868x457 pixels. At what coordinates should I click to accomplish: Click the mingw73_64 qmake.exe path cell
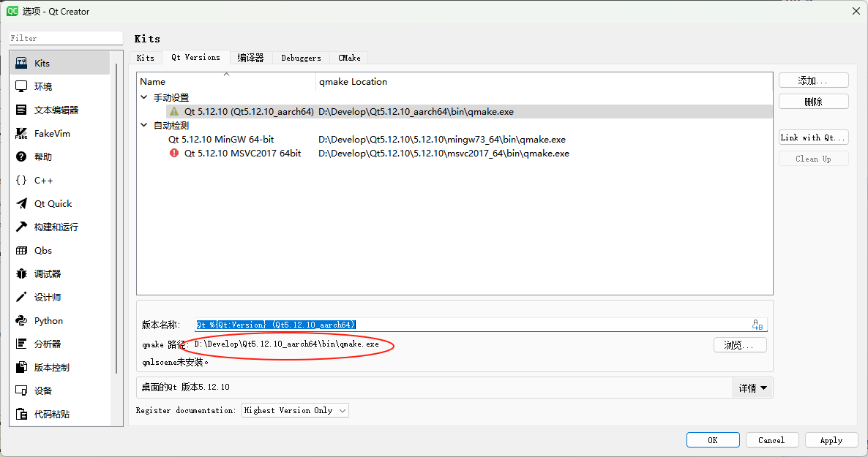coord(442,140)
